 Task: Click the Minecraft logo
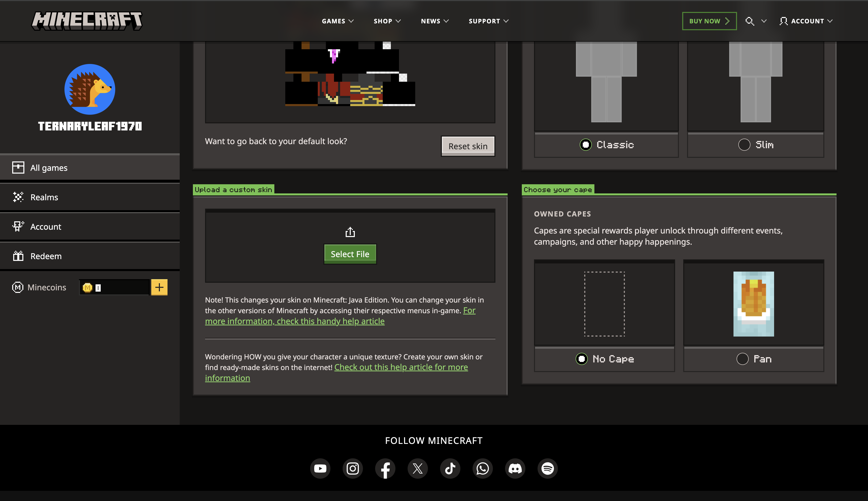[x=87, y=21]
